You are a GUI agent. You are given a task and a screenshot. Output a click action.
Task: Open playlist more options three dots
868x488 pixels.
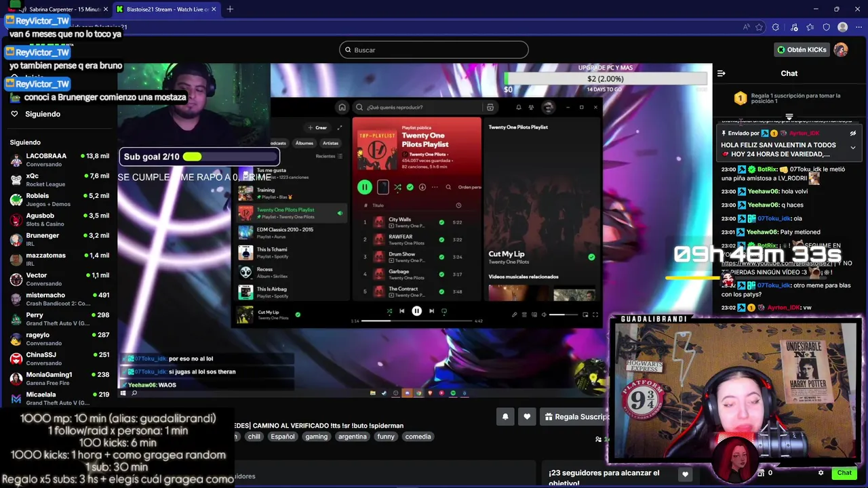coord(435,187)
